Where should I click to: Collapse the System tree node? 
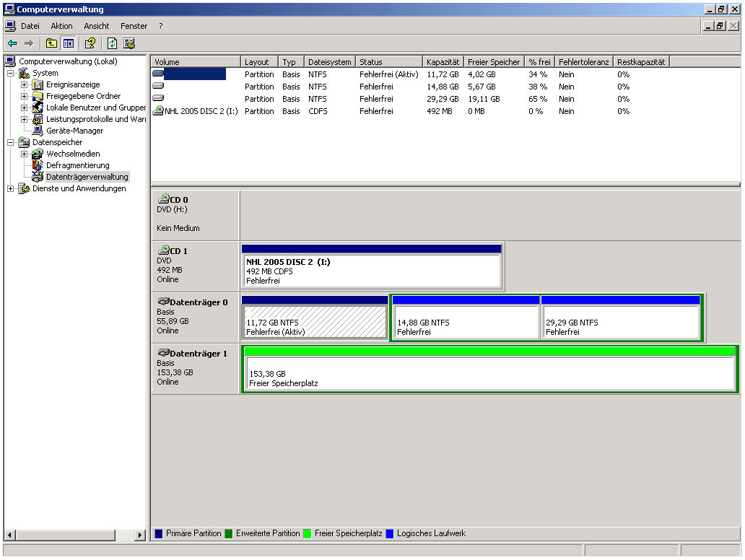click(10, 73)
